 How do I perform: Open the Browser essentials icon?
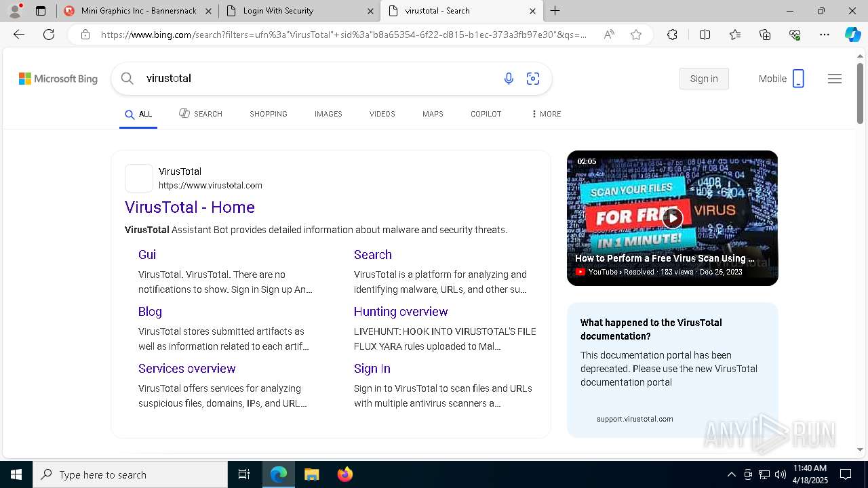795,35
